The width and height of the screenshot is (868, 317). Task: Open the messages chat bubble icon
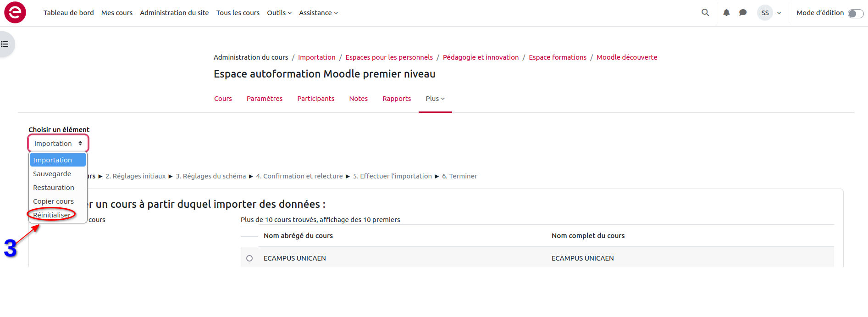click(x=743, y=13)
